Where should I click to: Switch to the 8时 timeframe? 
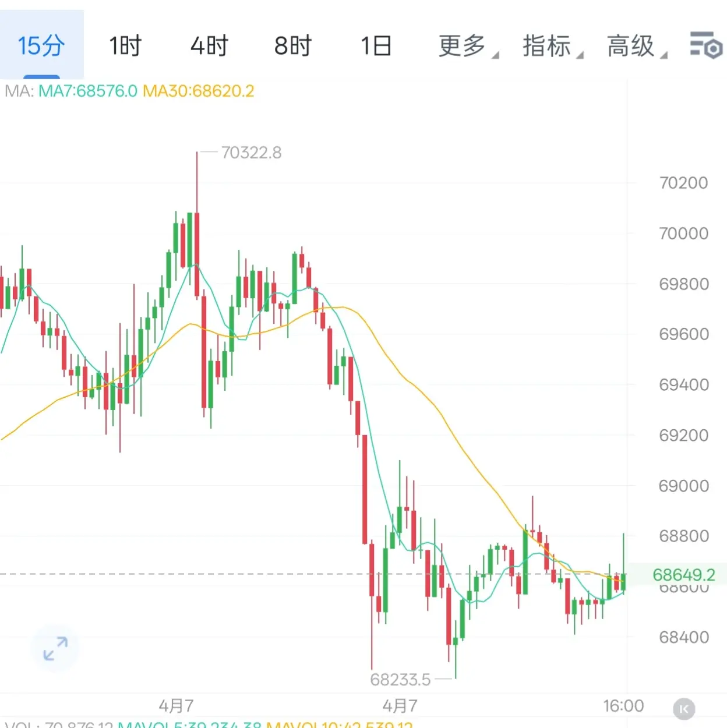pos(293,45)
